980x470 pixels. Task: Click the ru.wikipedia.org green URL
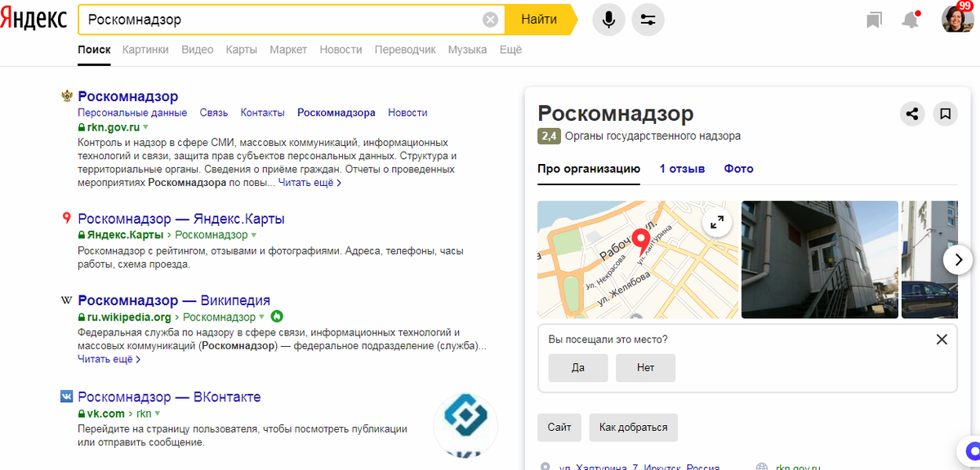pyautogui.click(x=129, y=317)
